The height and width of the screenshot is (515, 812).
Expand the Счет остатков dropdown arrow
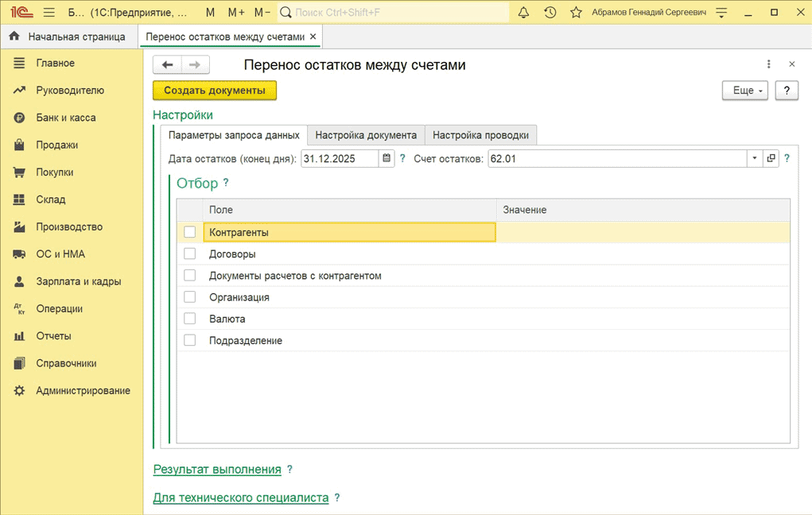[x=754, y=158]
